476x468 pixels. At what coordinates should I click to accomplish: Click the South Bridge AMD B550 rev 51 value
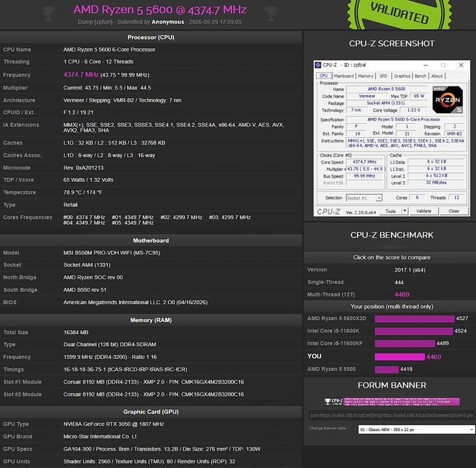pos(85,290)
